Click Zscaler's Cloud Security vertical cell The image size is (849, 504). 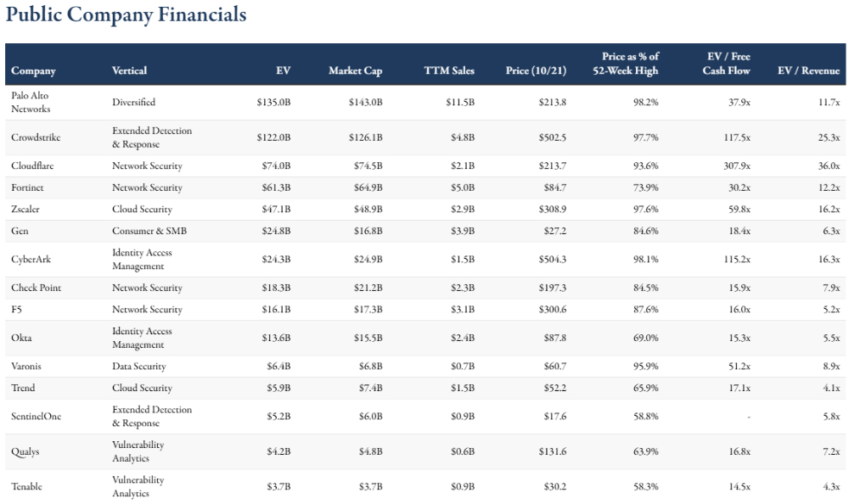click(x=142, y=209)
